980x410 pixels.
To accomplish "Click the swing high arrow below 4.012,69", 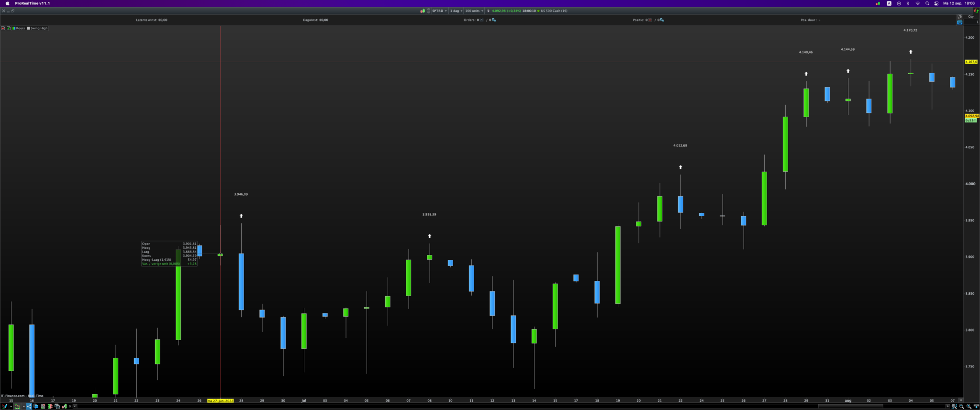I will (x=680, y=167).
